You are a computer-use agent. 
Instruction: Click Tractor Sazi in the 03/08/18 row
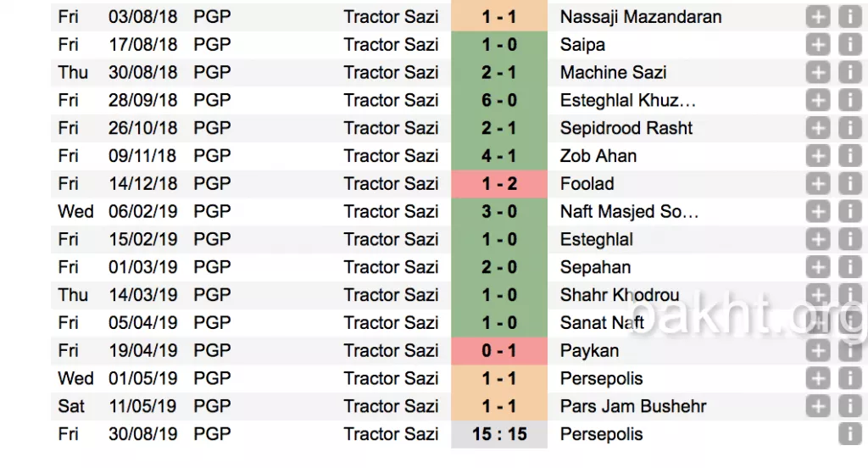pyautogui.click(x=391, y=16)
